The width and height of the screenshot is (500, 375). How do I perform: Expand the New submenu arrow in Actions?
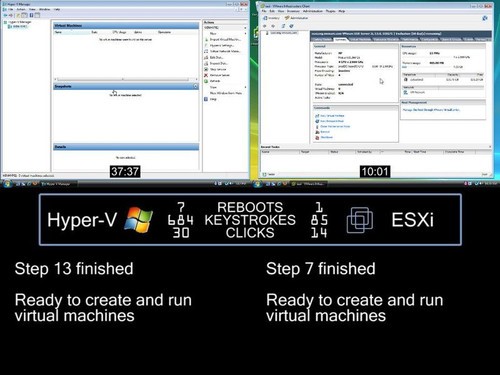(x=245, y=34)
